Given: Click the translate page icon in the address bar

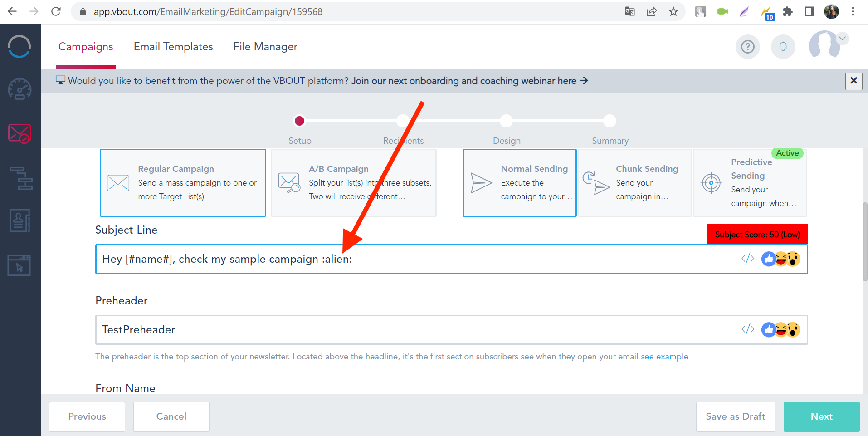Looking at the screenshot, I should pyautogui.click(x=629, y=11).
